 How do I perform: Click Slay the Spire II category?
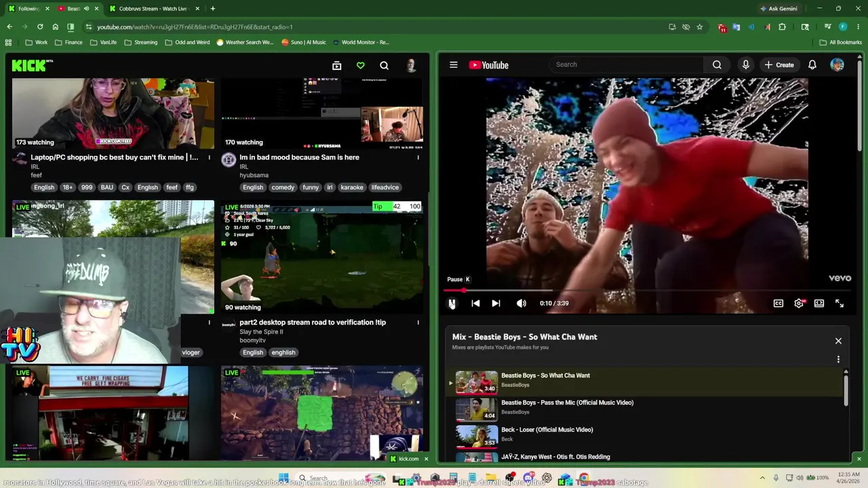tap(261, 332)
